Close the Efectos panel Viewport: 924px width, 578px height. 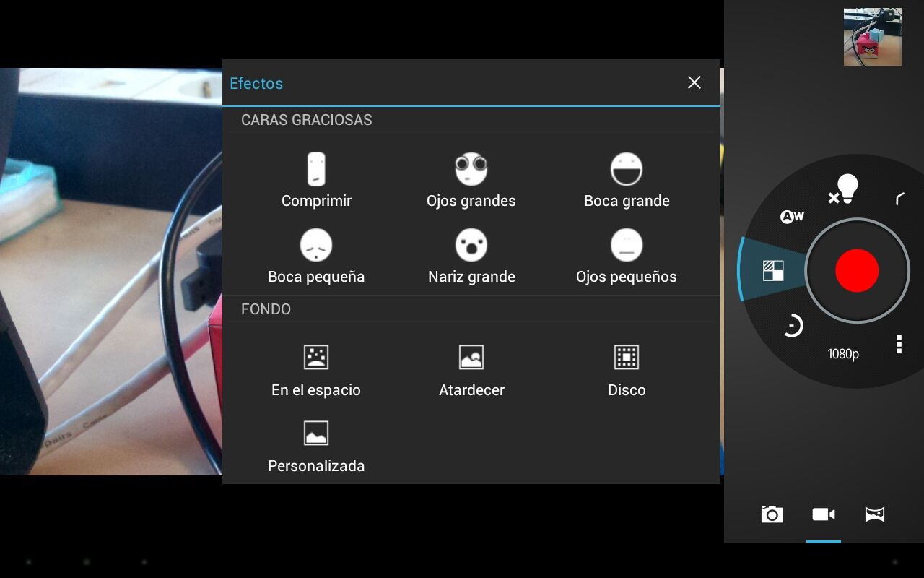tap(694, 83)
